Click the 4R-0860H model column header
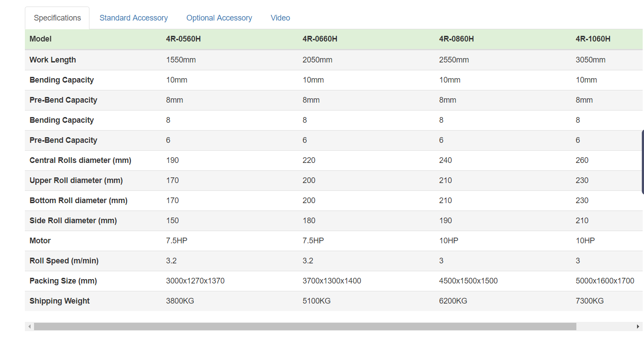 click(x=456, y=39)
